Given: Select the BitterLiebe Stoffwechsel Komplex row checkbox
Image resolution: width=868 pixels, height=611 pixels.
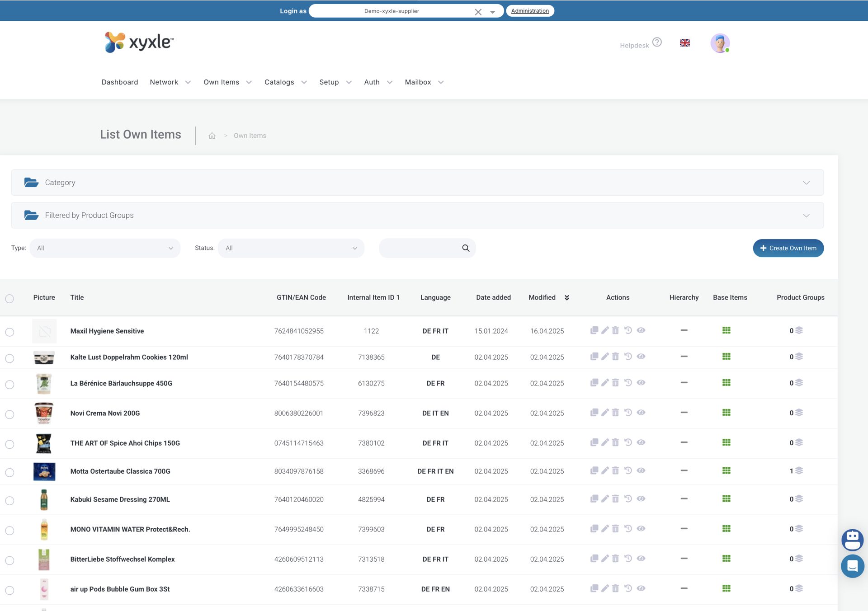Looking at the screenshot, I should [9, 560].
